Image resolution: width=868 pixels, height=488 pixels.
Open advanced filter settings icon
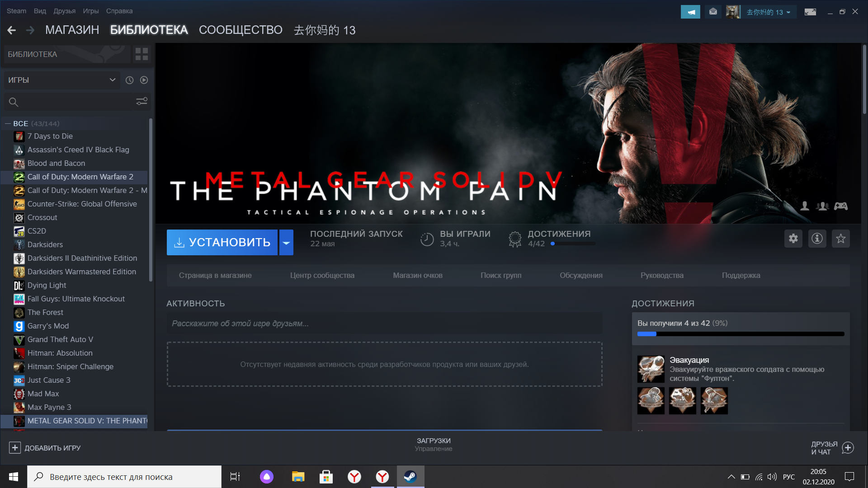coord(142,102)
